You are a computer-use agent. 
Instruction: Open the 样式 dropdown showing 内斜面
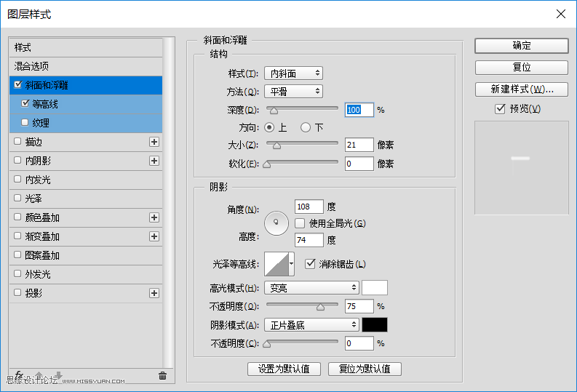(x=293, y=73)
